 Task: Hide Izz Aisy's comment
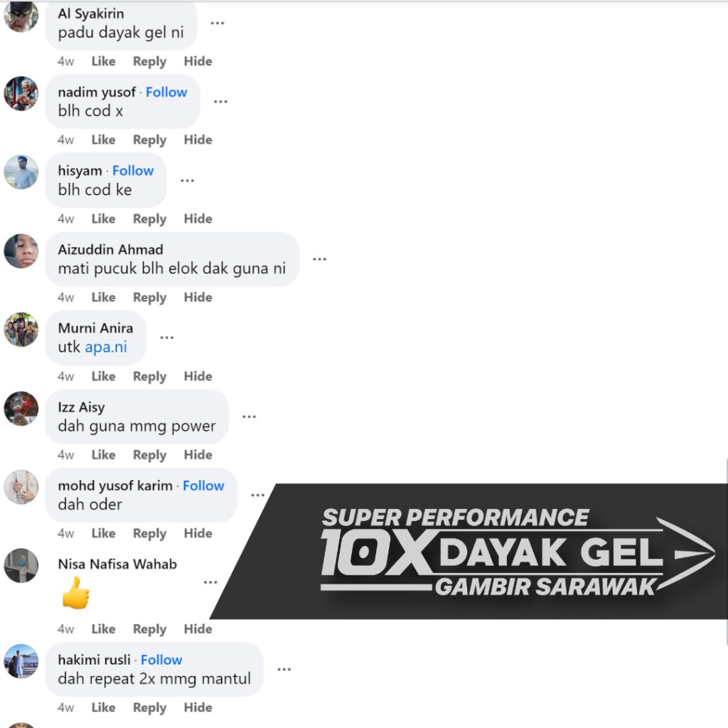tap(198, 454)
